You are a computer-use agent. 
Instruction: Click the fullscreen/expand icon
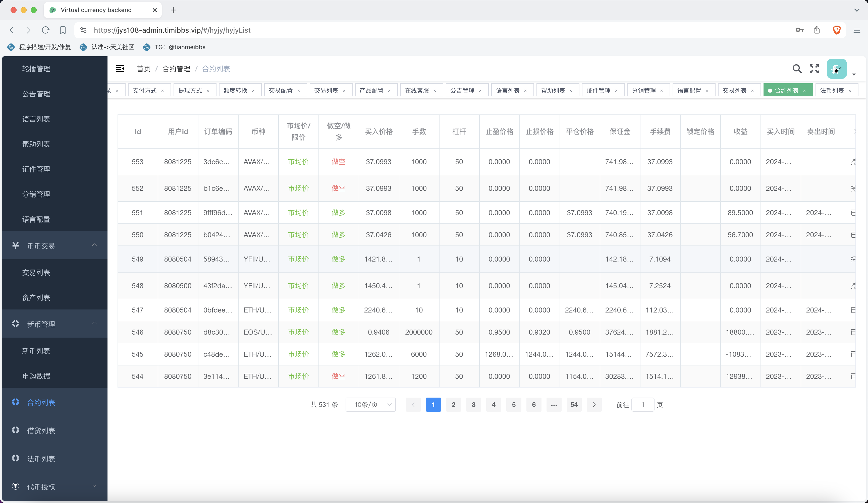[x=814, y=69]
